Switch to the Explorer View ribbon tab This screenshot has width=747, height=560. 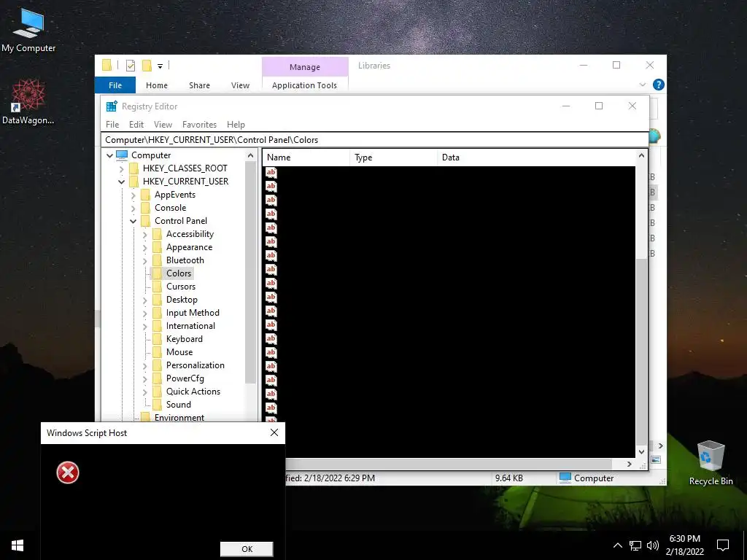click(x=240, y=85)
